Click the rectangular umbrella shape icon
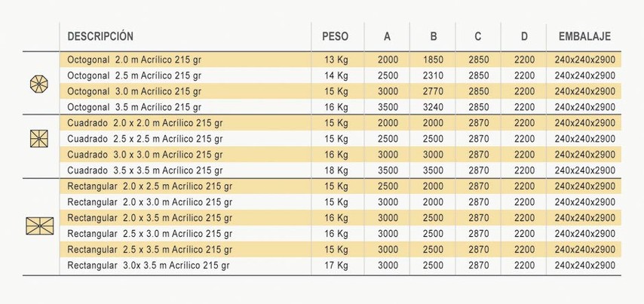The width and height of the screenshot is (644, 304). (40, 226)
